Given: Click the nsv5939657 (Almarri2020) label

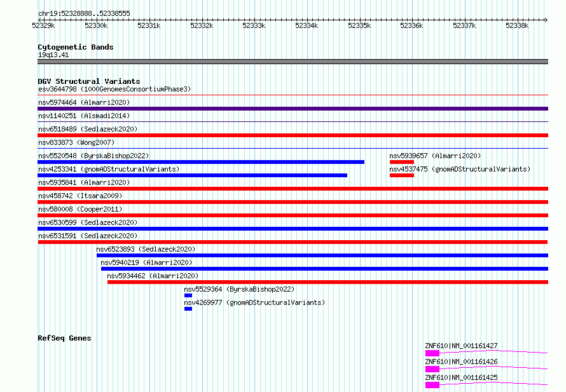Looking at the screenshot, I should (x=435, y=156).
